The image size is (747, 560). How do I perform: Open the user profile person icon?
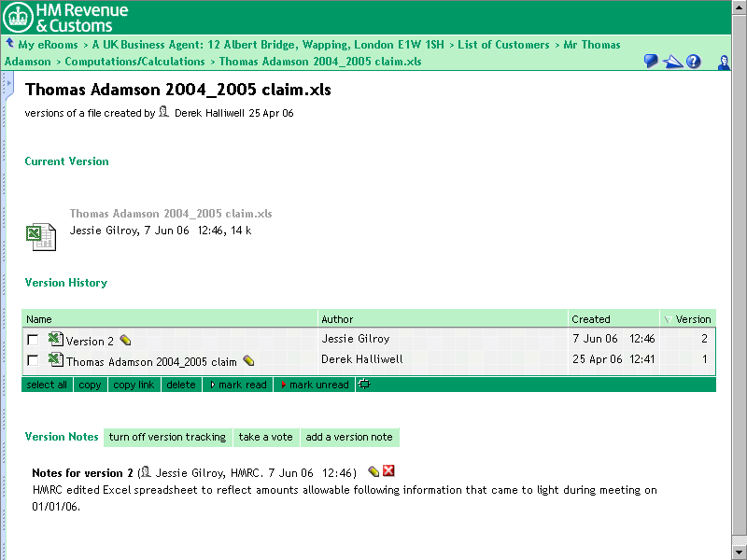(x=724, y=62)
